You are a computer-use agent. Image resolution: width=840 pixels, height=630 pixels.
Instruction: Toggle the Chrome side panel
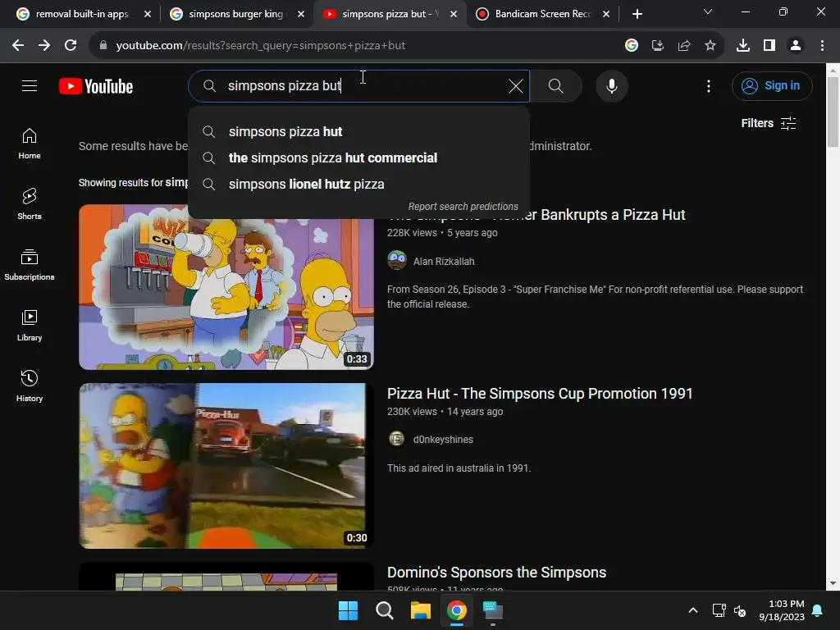pos(769,46)
